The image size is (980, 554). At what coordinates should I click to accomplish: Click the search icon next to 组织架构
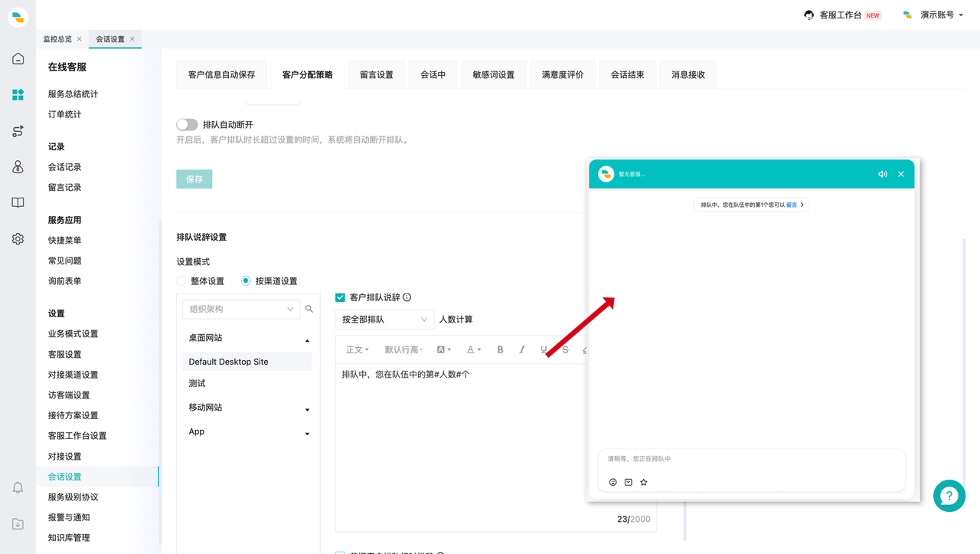(309, 308)
